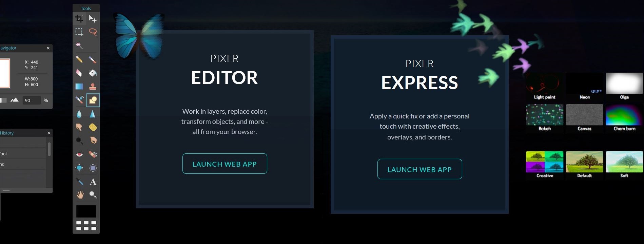
Task: Select the Color Replace tool
Action: pyautogui.click(x=79, y=100)
